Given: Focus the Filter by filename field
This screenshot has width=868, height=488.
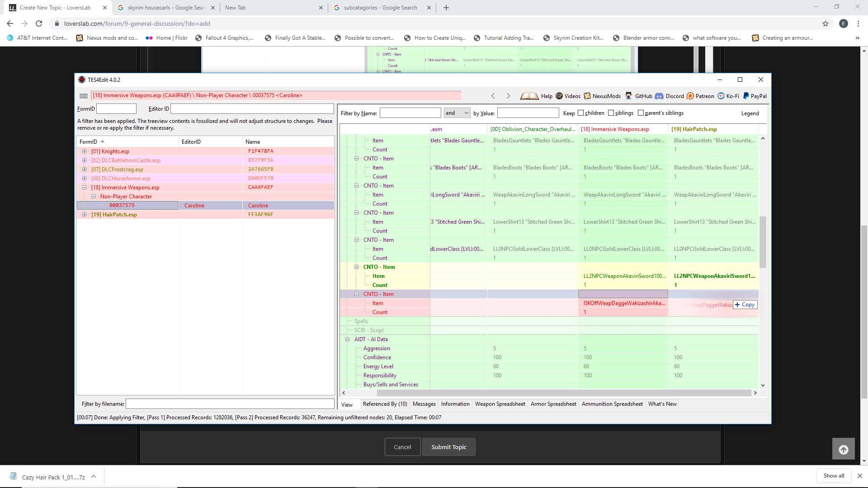Looking at the screenshot, I should (x=230, y=404).
